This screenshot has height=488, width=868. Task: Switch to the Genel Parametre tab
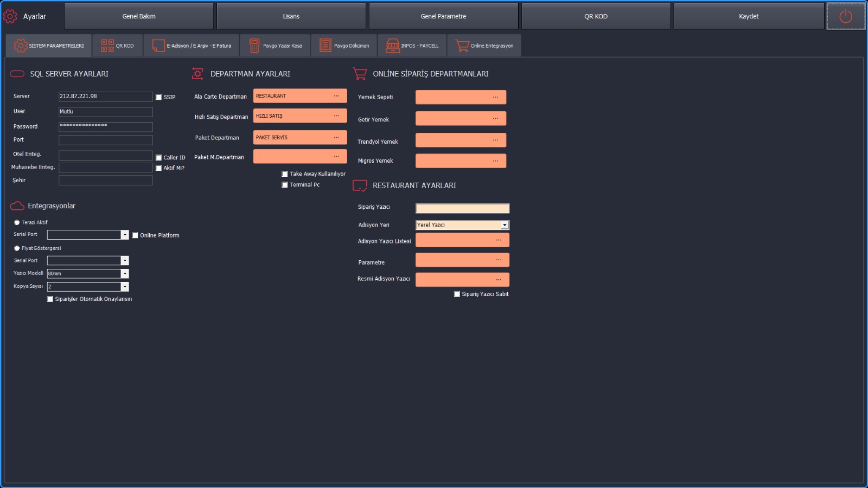coord(443,16)
